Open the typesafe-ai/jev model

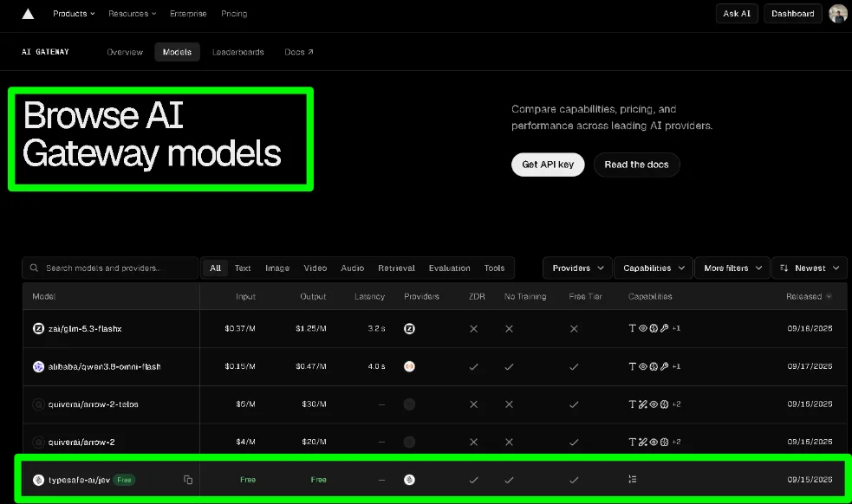(80, 480)
